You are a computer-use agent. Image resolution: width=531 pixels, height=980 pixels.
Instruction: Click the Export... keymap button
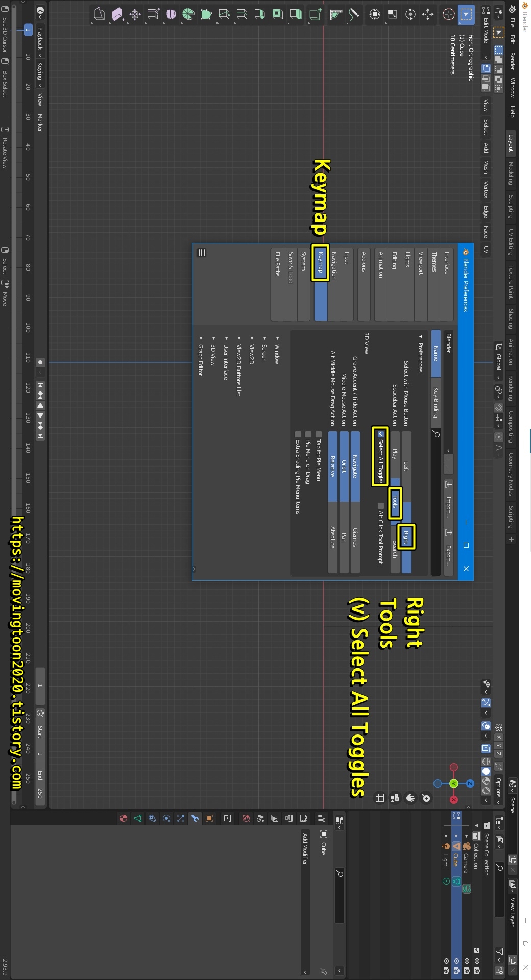[x=449, y=552]
